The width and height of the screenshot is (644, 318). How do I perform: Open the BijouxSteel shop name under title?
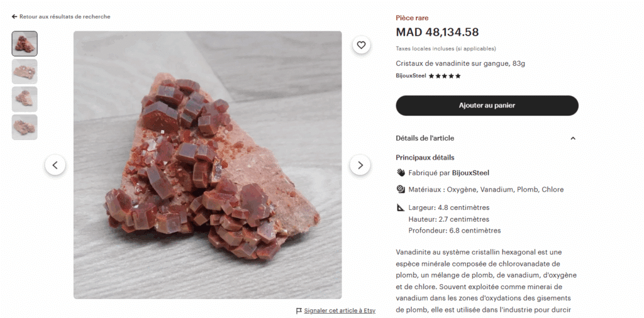(411, 76)
